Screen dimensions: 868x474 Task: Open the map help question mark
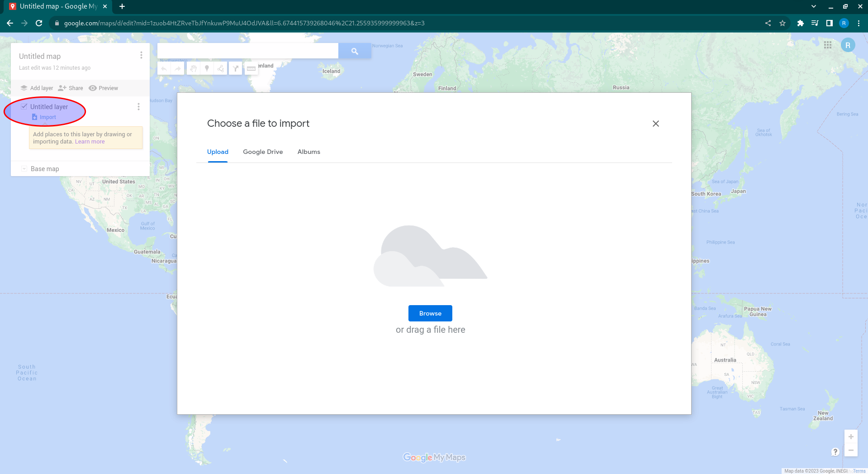835,452
